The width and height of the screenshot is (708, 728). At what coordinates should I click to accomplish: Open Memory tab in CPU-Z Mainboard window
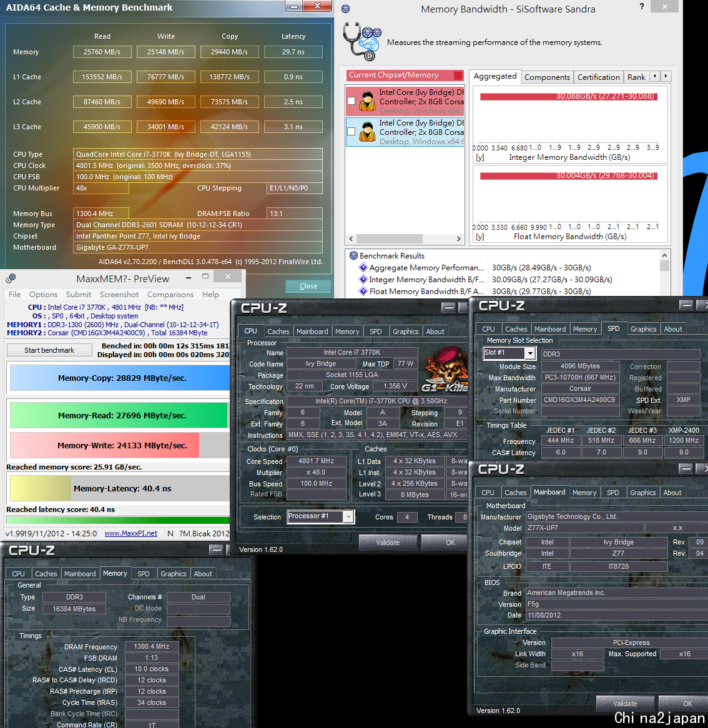[x=584, y=493]
